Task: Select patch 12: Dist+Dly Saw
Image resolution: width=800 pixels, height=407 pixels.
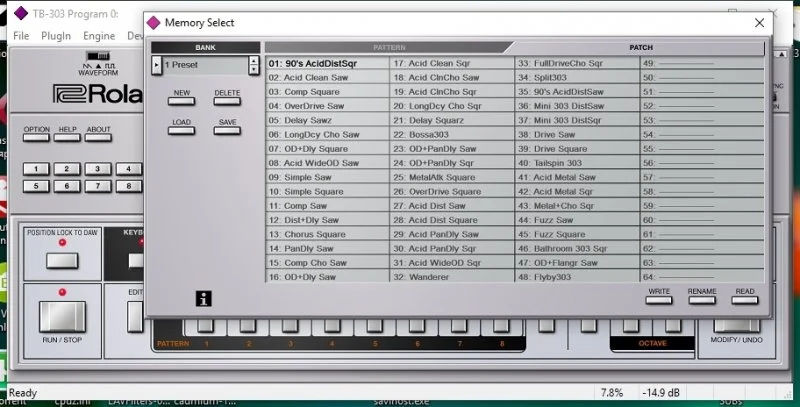Action: pos(327,220)
